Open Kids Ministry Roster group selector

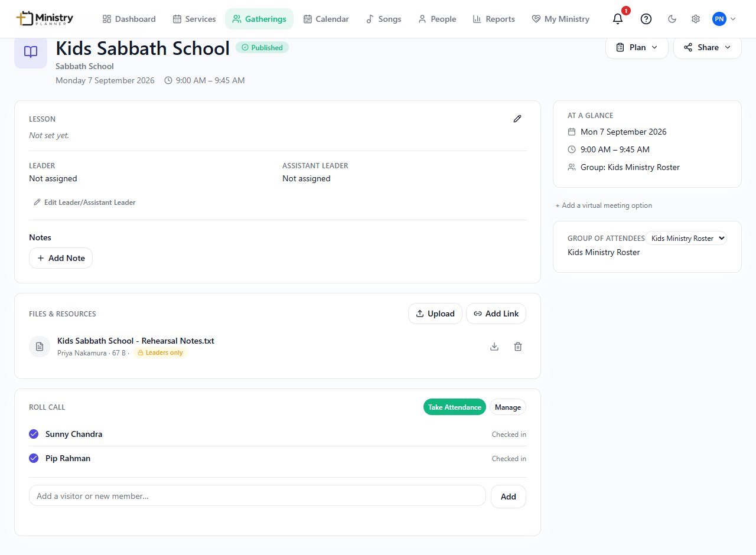[x=686, y=239]
